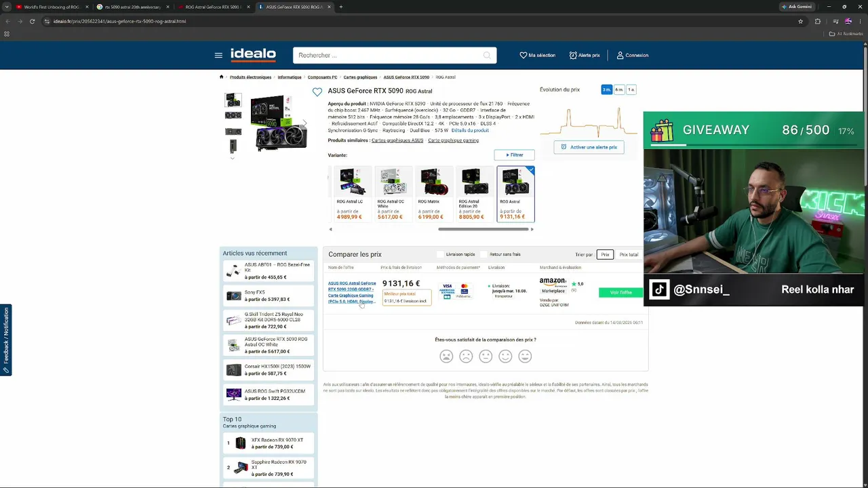
Task: Click the Voir l'offre button
Action: pos(620,293)
